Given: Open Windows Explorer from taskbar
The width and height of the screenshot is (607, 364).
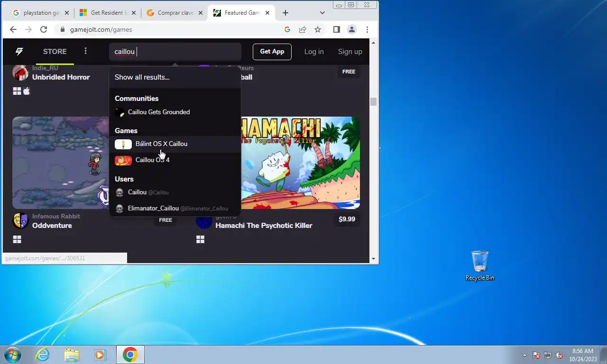Looking at the screenshot, I should [72, 355].
